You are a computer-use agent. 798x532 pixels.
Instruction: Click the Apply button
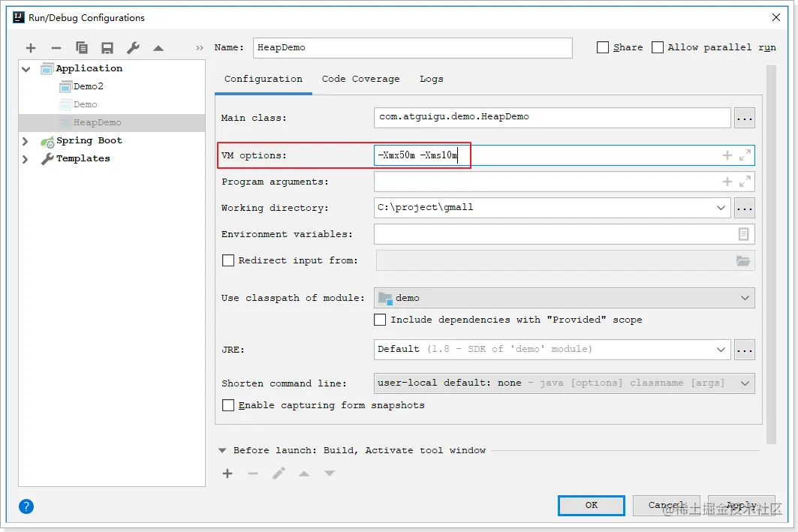tap(742, 506)
